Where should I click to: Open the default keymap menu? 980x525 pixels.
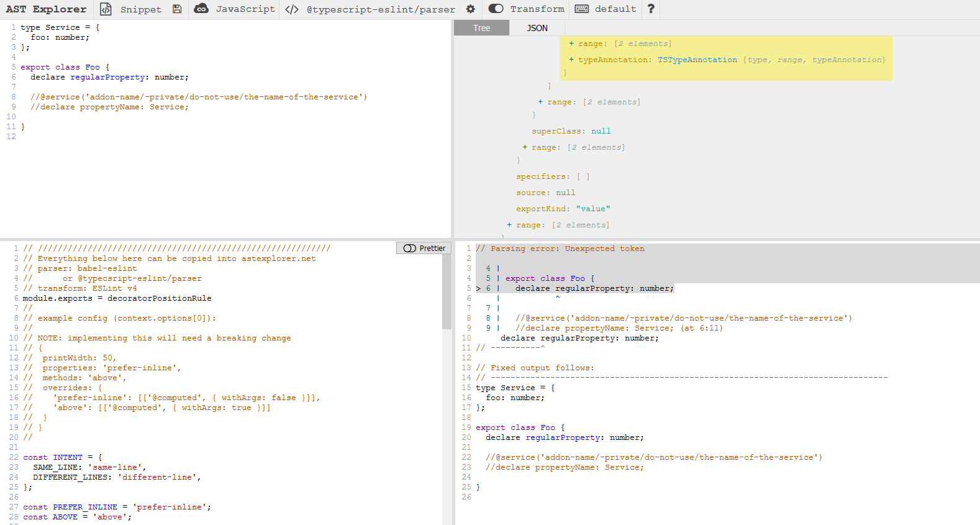pyautogui.click(x=615, y=9)
